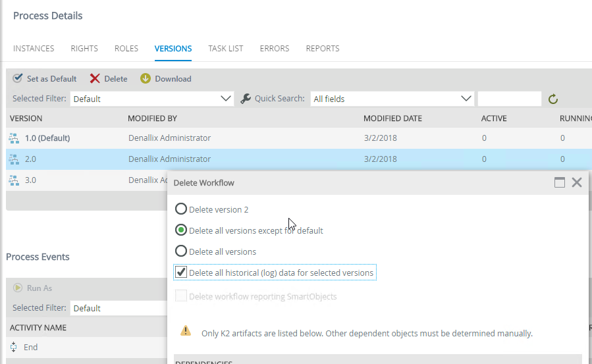The height and width of the screenshot is (364, 592).
Task: Click the 3/2/2018 date in 1.0 row
Action: tap(381, 138)
